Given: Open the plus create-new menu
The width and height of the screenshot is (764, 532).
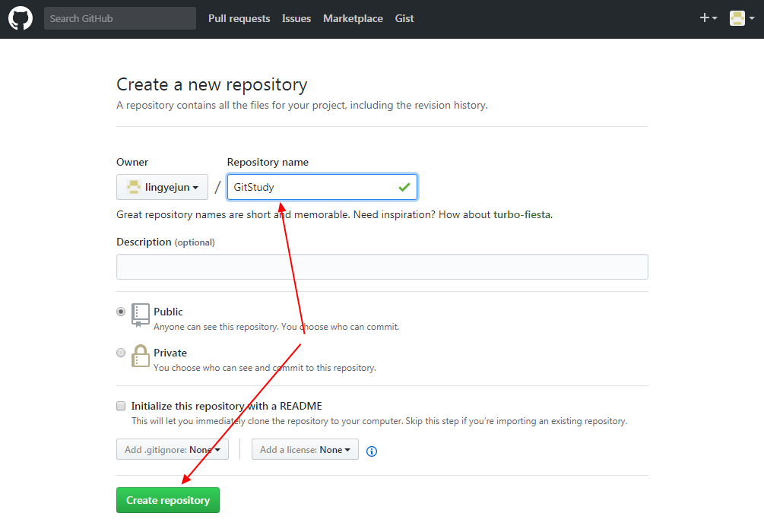Looking at the screenshot, I should tap(709, 18).
